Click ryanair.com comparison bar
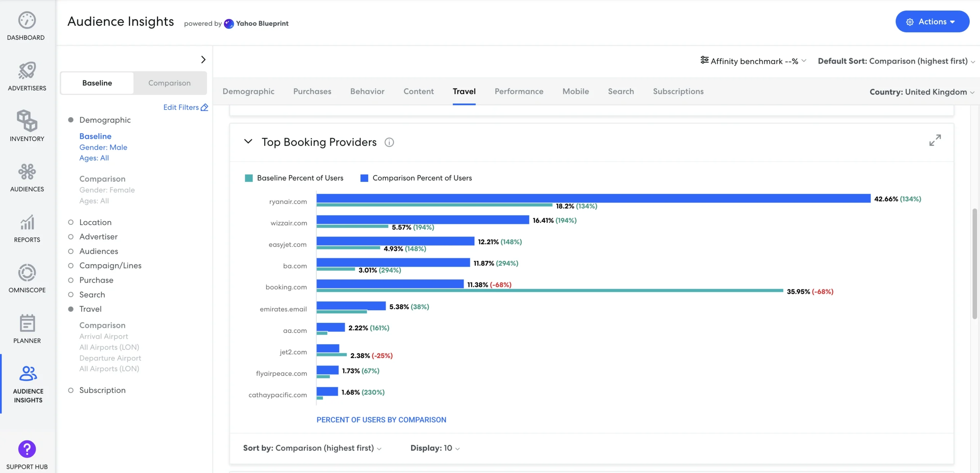The width and height of the screenshot is (980, 473). coord(593,198)
